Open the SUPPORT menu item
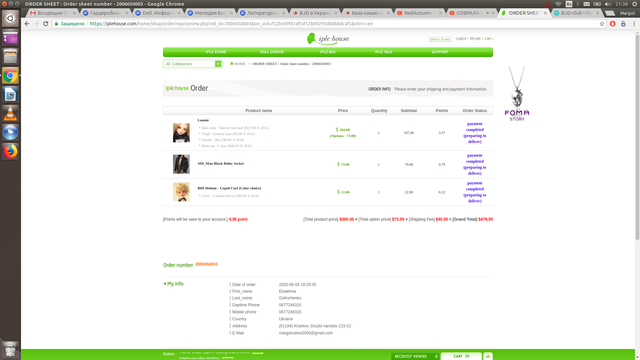Screen dimensions: 640x360 (x=440, y=52)
